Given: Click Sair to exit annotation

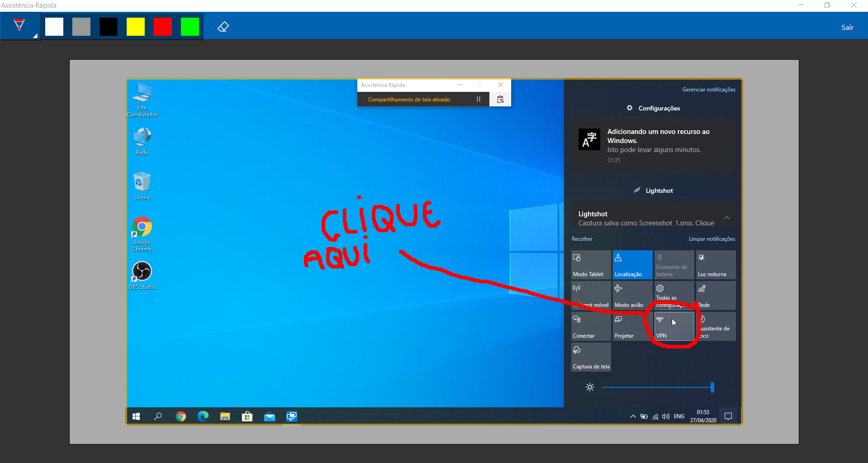Looking at the screenshot, I should tap(847, 27).
